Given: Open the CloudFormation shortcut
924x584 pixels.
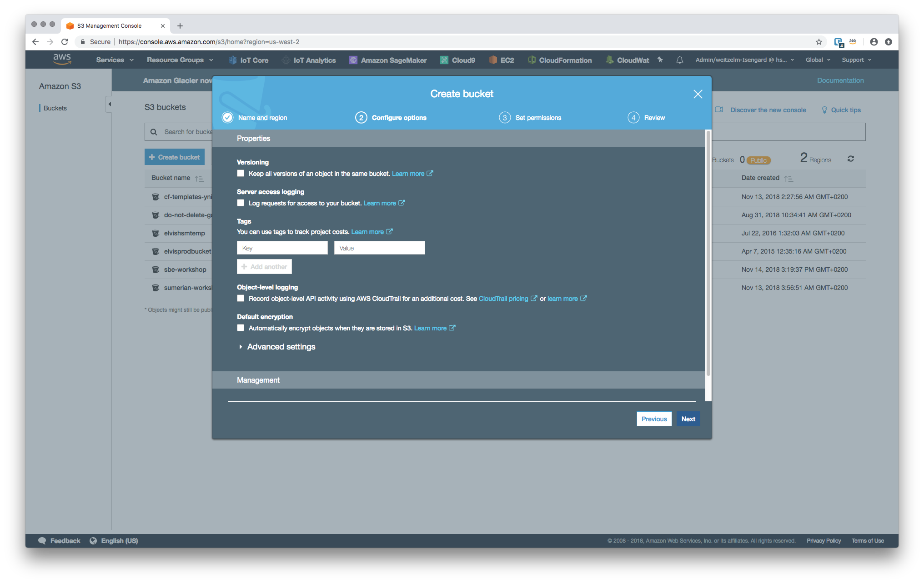Looking at the screenshot, I should 560,60.
